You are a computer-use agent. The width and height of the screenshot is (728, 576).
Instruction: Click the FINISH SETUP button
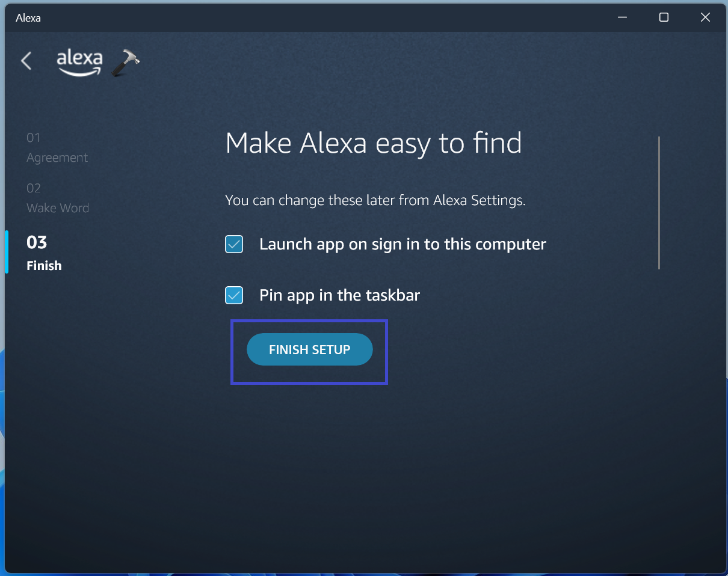310,349
